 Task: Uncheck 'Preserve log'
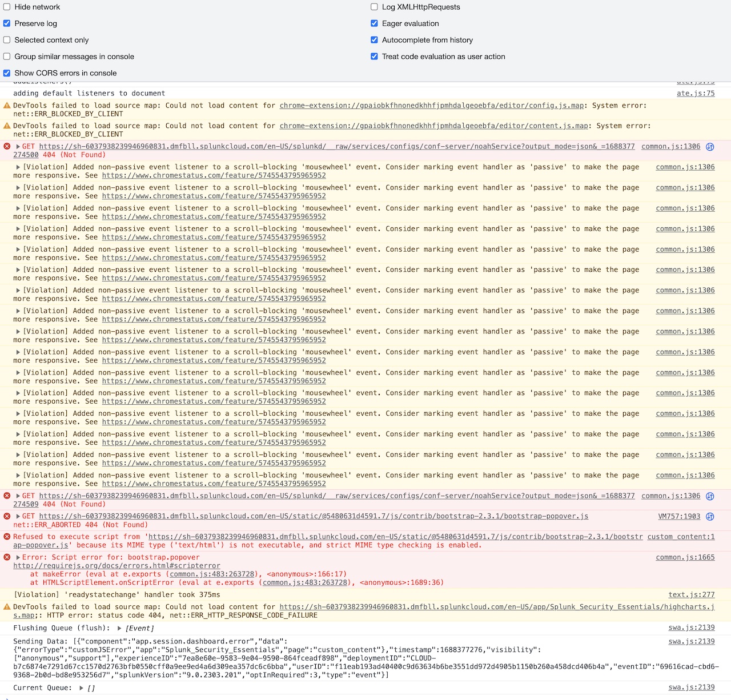(6, 23)
